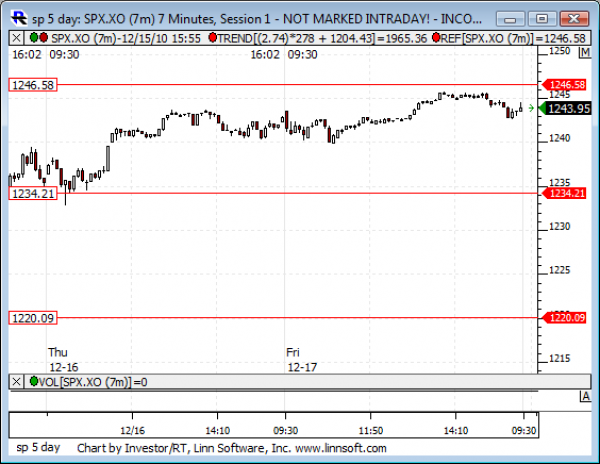Click the red TREND indicator dot
The height and width of the screenshot is (464, 600).
tap(213, 37)
